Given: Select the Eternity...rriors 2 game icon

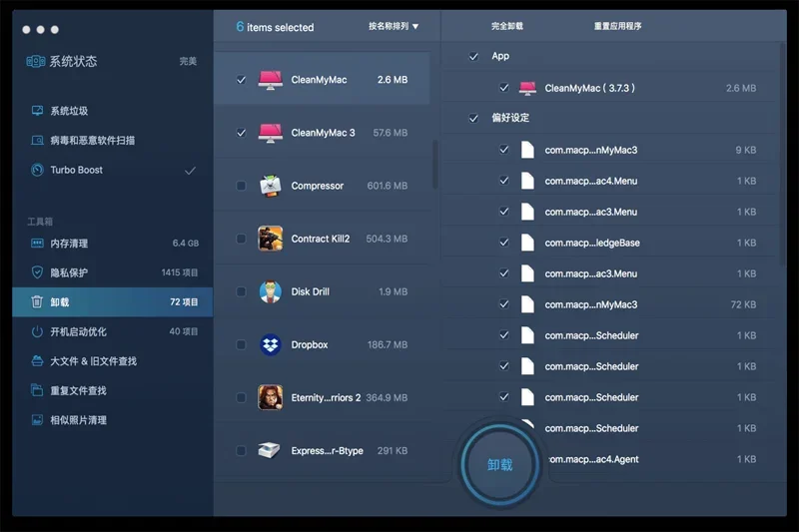Looking at the screenshot, I should click(x=270, y=397).
